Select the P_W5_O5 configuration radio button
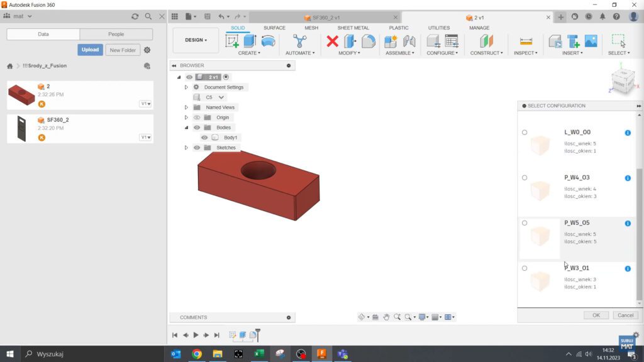Viewport: 644px width, 362px height. click(x=525, y=223)
